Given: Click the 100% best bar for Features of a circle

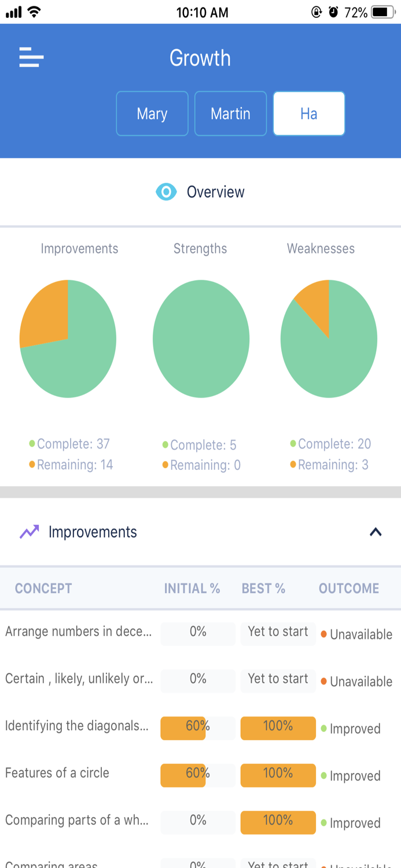Looking at the screenshot, I should 278,775.
